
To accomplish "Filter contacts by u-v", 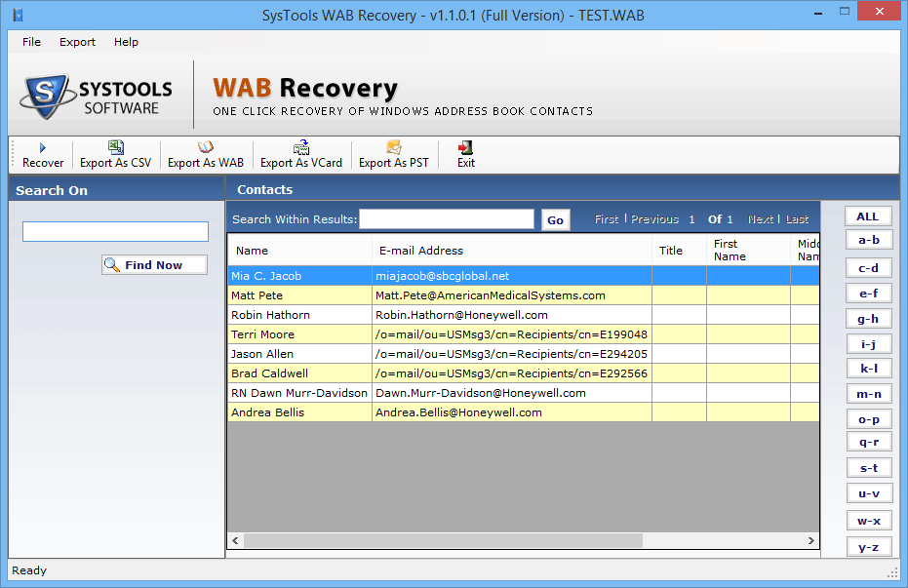I will (x=869, y=493).
